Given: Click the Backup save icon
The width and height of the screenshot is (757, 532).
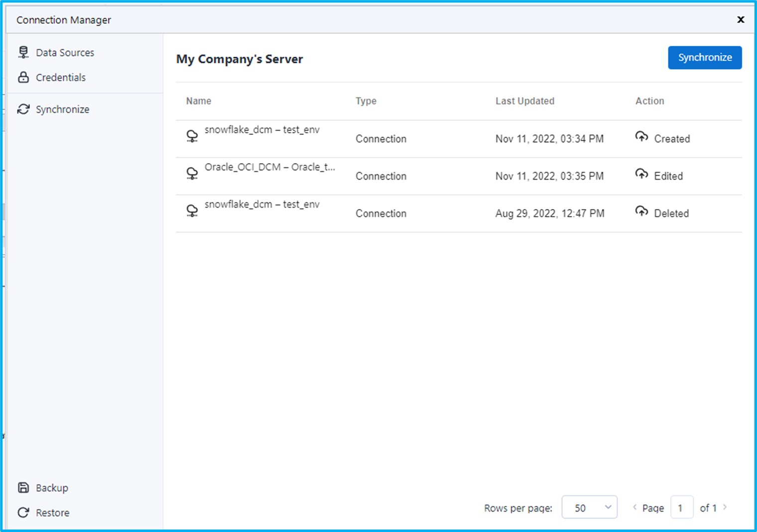Looking at the screenshot, I should point(23,488).
